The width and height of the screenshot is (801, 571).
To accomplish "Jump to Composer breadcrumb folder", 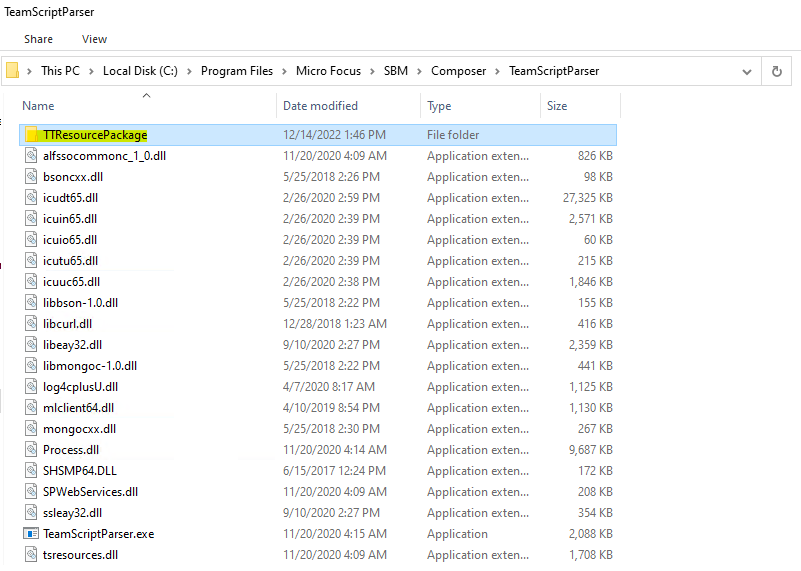I will click(x=459, y=71).
